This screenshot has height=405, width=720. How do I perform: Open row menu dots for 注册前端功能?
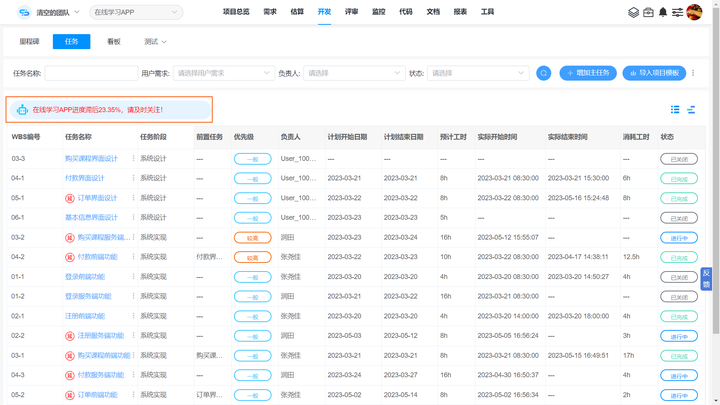pos(133,316)
